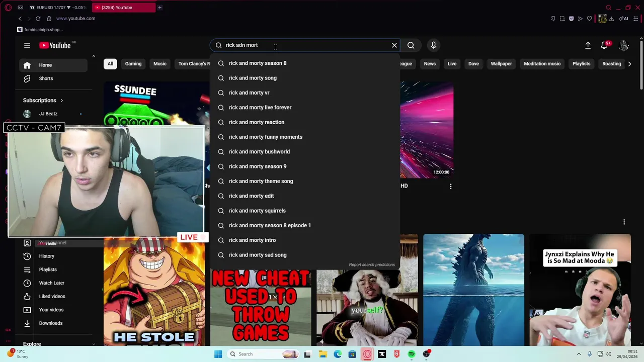
Task: Take a snapshot with the browser tool
Action: point(562,19)
